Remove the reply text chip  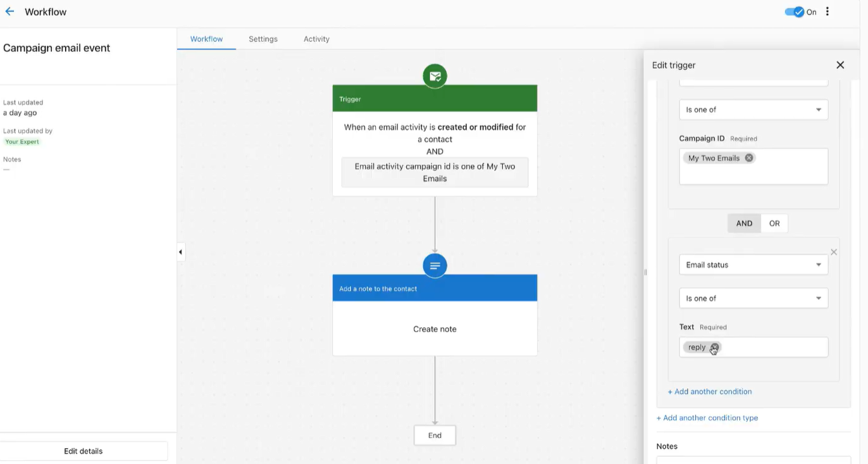[714, 347]
